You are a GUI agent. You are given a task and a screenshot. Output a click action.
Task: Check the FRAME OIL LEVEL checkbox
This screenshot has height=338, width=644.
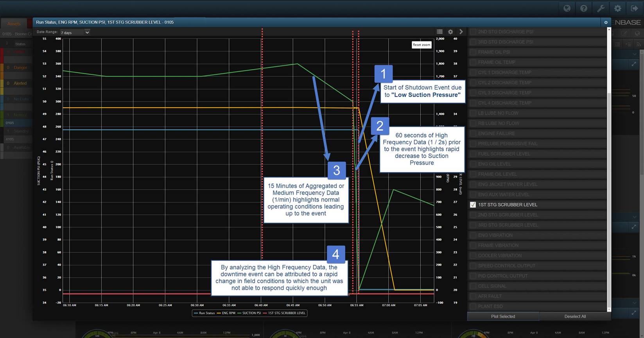coord(473,174)
